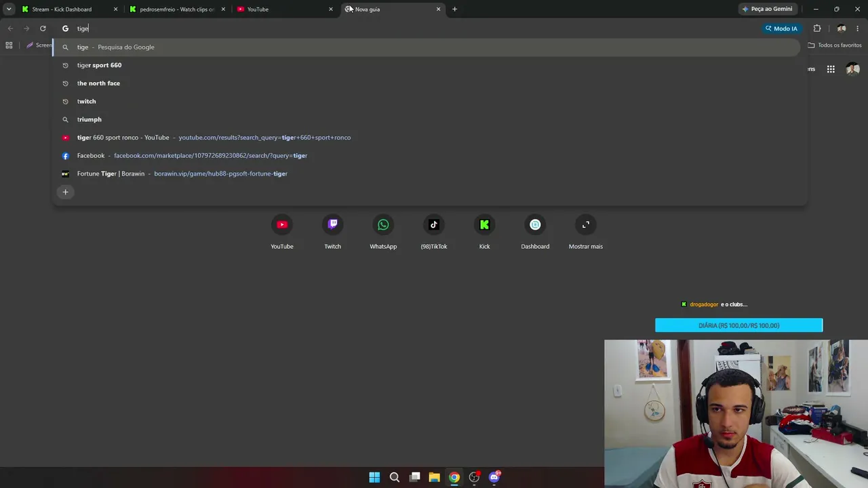Click Mostrar mais to show more shortcuts
This screenshot has height=488, width=868.
coord(586,232)
